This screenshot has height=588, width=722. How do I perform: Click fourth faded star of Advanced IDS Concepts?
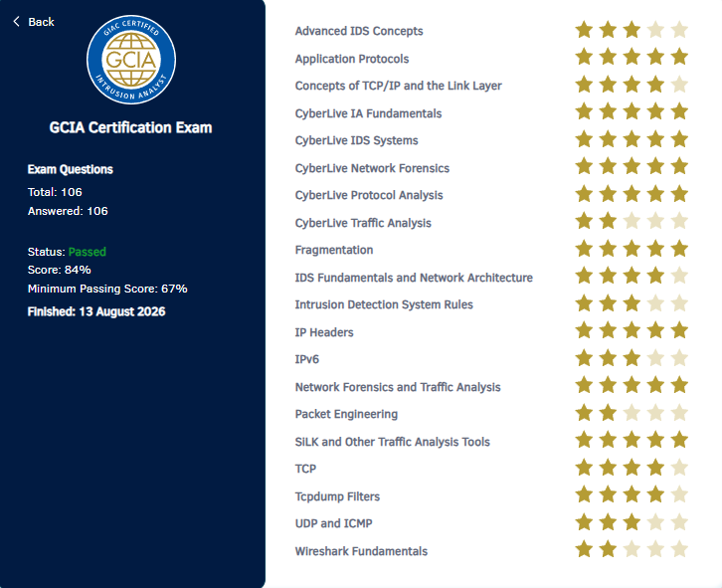click(655, 30)
